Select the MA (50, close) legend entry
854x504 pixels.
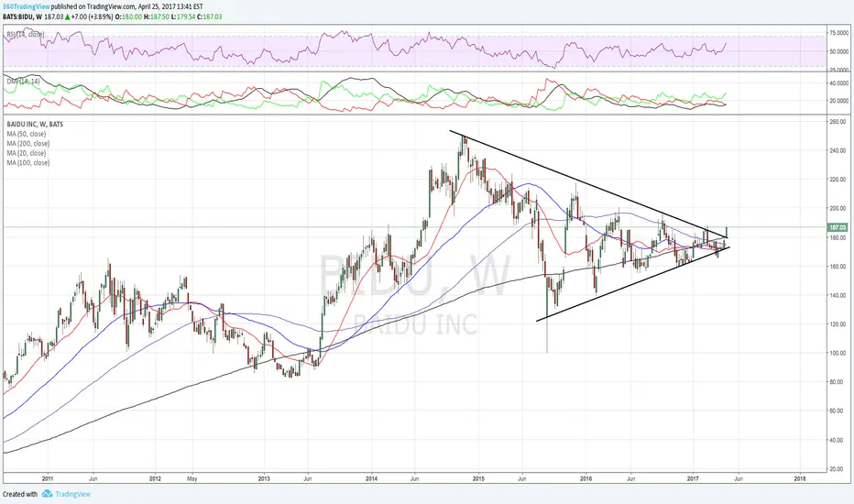point(27,134)
